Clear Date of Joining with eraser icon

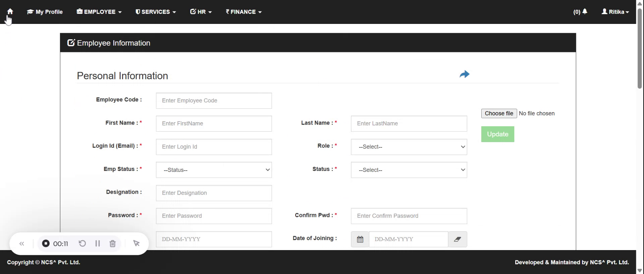(458, 239)
